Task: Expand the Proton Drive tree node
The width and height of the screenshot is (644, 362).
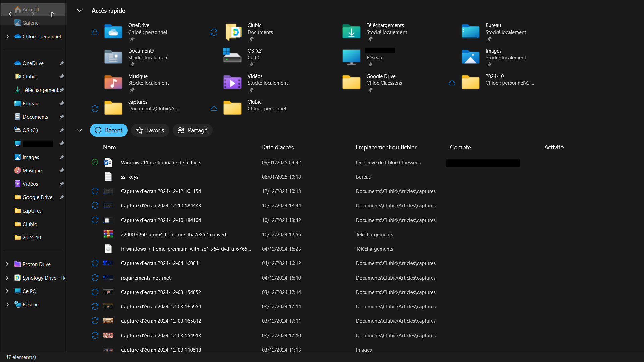Action: (7, 264)
